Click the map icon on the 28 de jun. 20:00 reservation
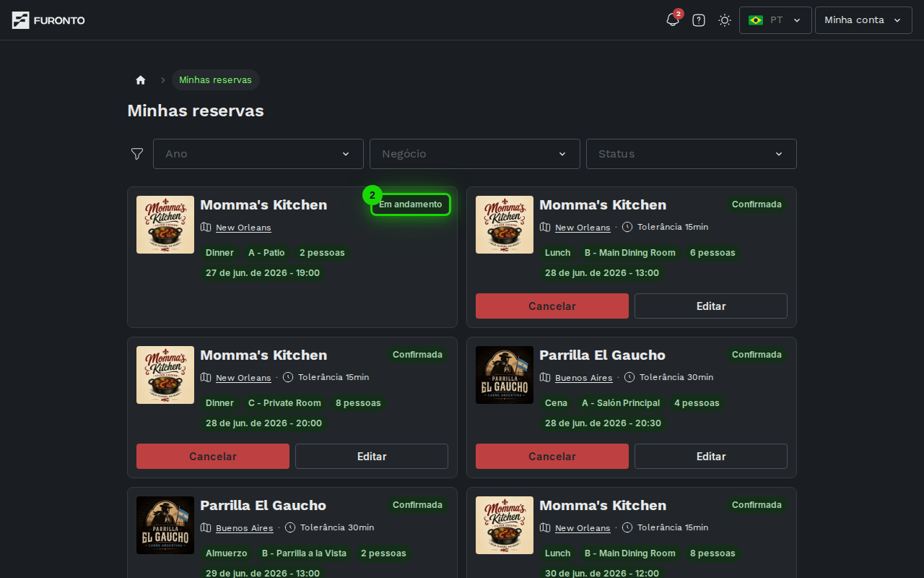Viewport: 924px width, 578px height. click(206, 378)
